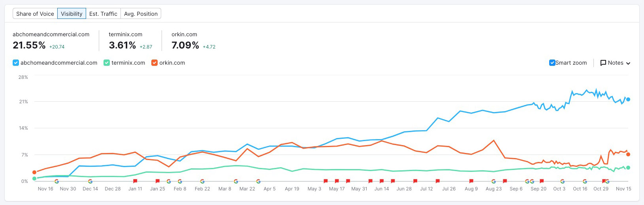Click the Google update icon above Feb 8
The width and height of the screenshot is (644, 205).
(180, 181)
